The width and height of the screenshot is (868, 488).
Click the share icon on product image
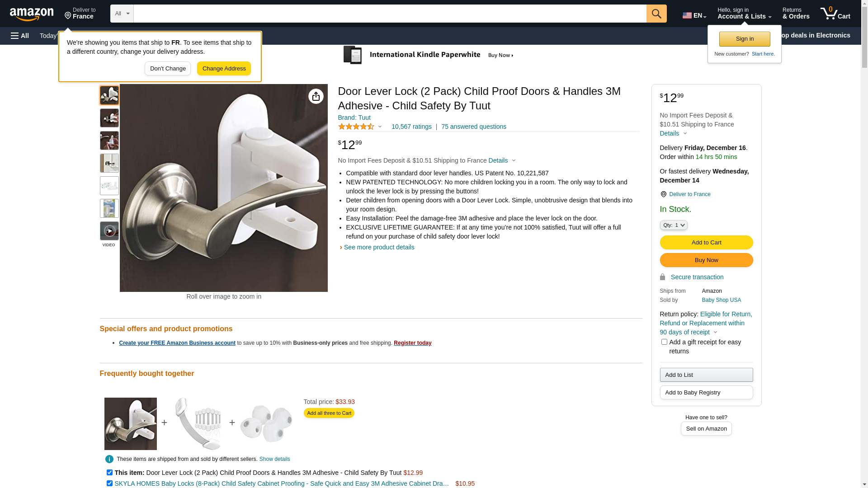[x=316, y=96]
